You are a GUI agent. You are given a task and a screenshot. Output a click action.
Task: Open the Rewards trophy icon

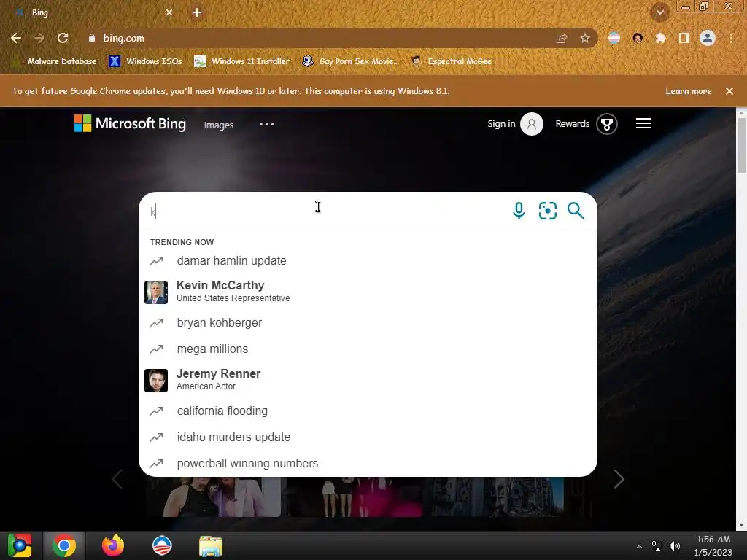click(606, 124)
